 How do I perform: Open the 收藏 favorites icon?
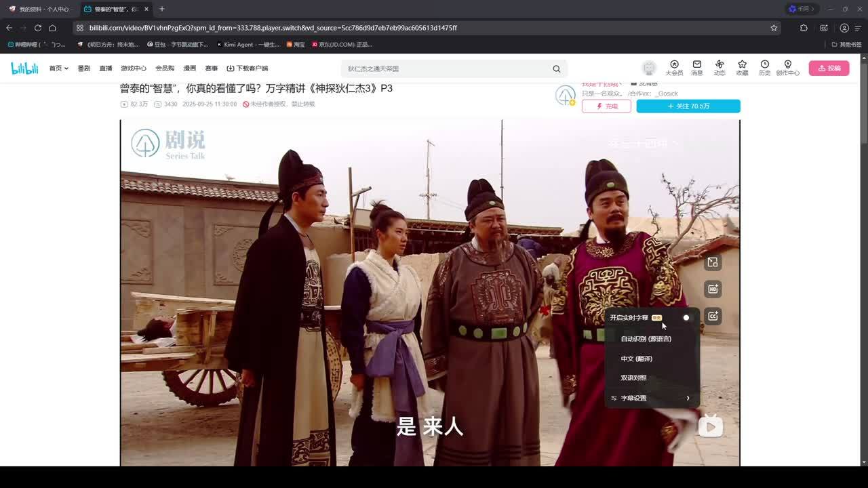coord(743,68)
